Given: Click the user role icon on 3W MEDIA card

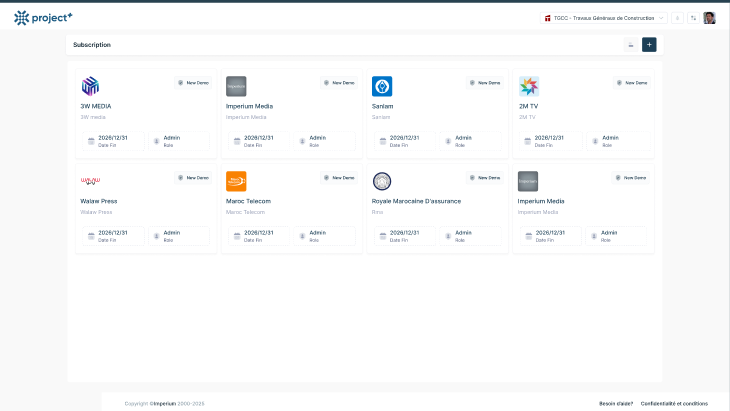Looking at the screenshot, I should click(x=156, y=141).
